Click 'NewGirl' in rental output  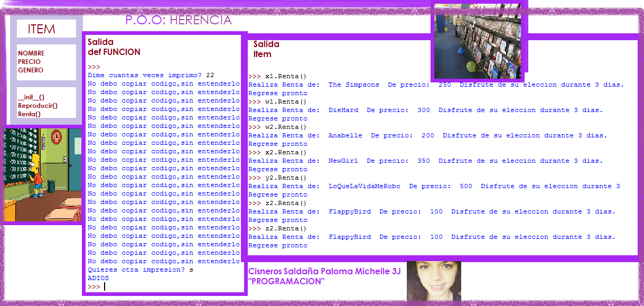click(x=343, y=161)
